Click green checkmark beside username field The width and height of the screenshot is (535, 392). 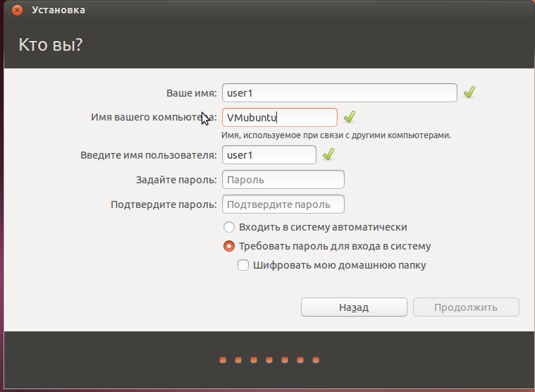tap(328, 154)
